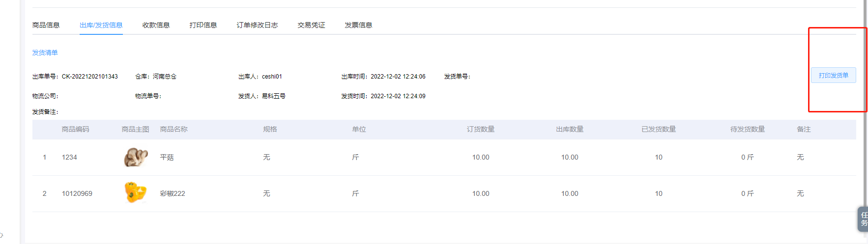Viewport: 868px width, 244px height.
Task: Click the product name 彩椒222
Action: pyautogui.click(x=173, y=193)
